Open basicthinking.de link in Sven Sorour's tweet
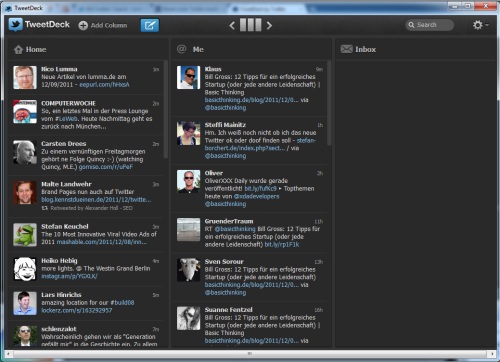Viewport: 500px width, 362px height. (x=252, y=285)
